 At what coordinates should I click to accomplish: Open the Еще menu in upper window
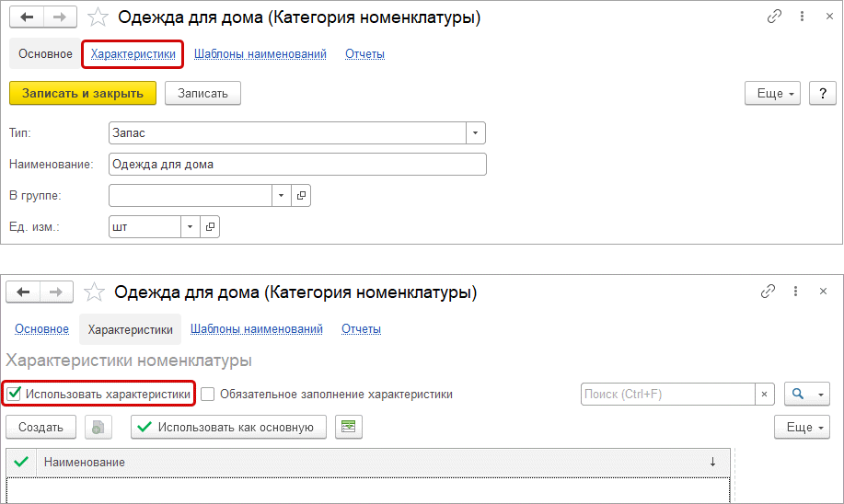(772, 93)
